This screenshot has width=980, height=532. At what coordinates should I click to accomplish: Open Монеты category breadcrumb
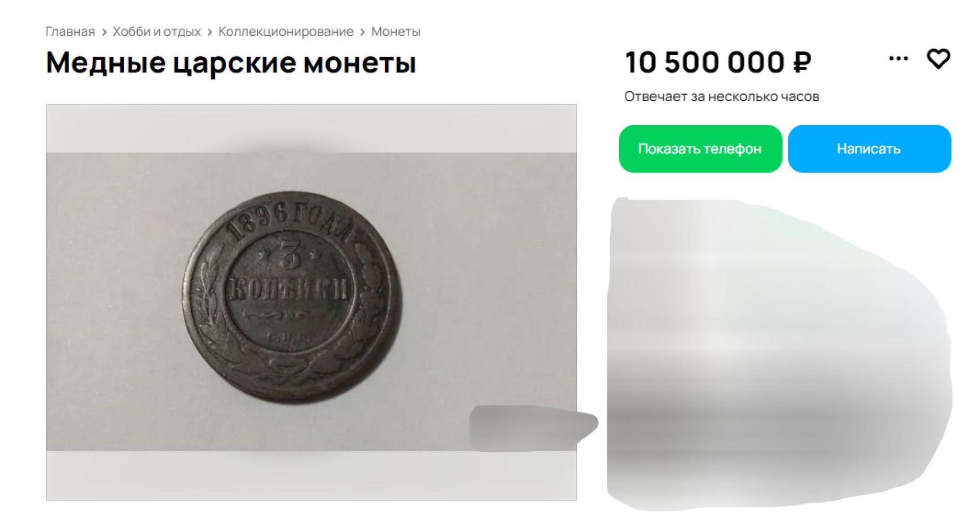(x=396, y=32)
